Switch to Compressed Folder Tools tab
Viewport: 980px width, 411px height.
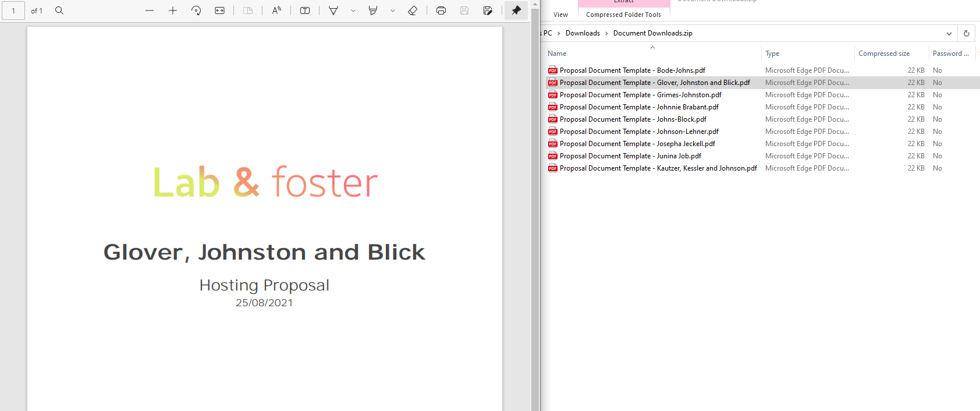pos(623,15)
